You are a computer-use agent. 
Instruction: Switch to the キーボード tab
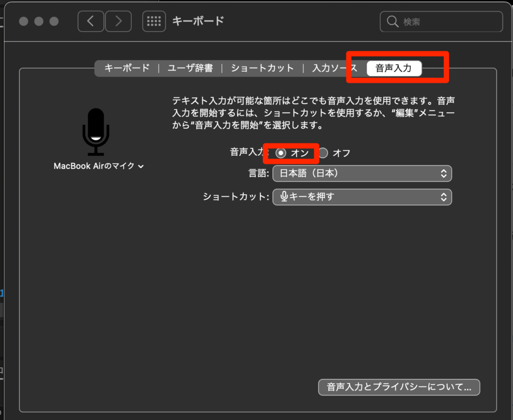pyautogui.click(x=127, y=68)
